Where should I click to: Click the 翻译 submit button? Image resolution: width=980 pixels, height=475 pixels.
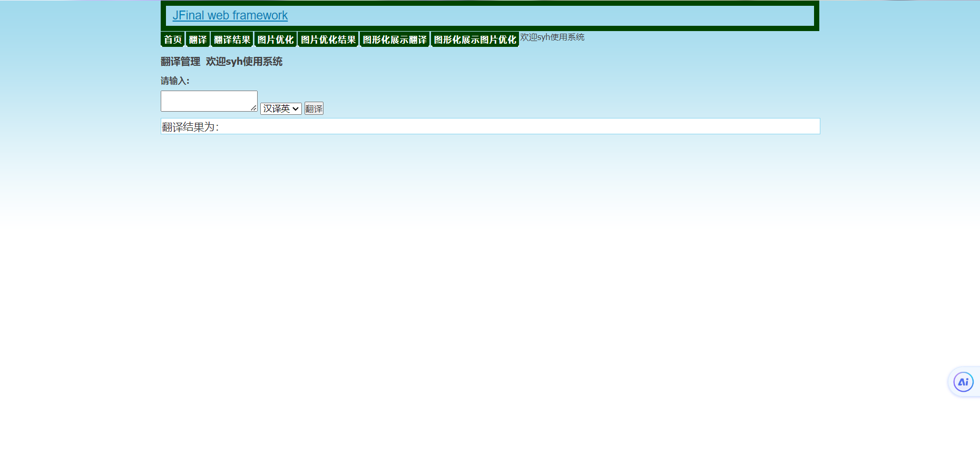(x=314, y=108)
